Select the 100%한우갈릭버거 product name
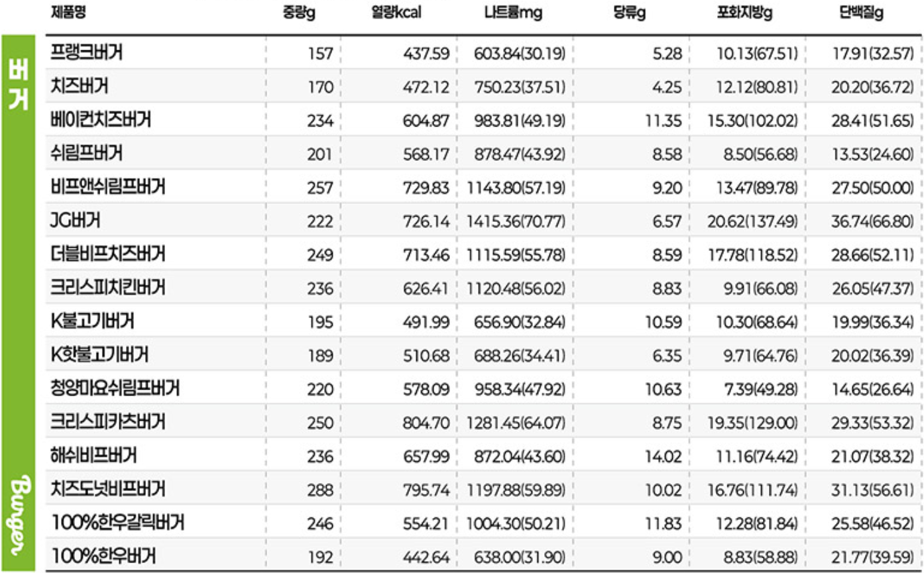Image resolution: width=924 pixels, height=573 pixels. coord(117,523)
